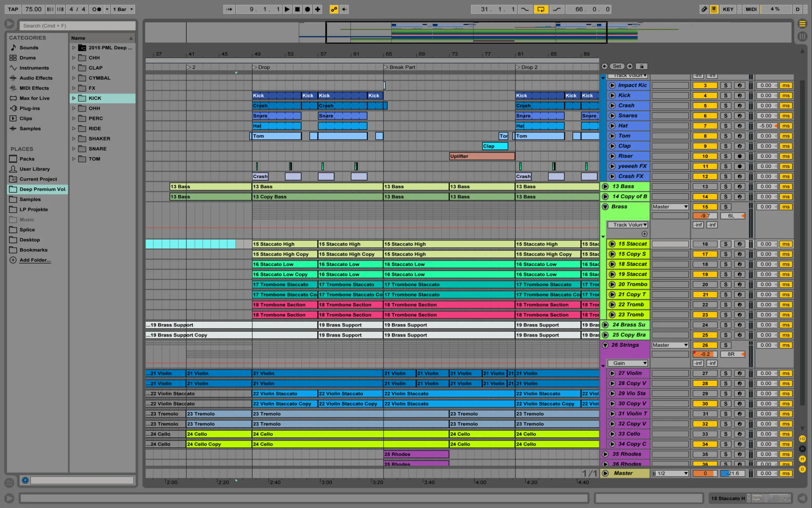The height and width of the screenshot is (508, 812).
Task: Click the TAP tempo button
Action: (x=13, y=9)
